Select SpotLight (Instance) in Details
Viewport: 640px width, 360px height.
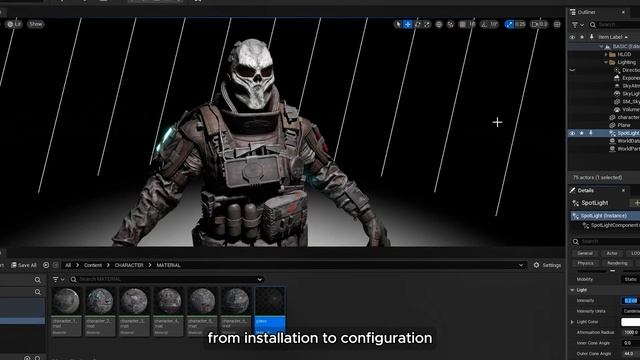[605, 216]
